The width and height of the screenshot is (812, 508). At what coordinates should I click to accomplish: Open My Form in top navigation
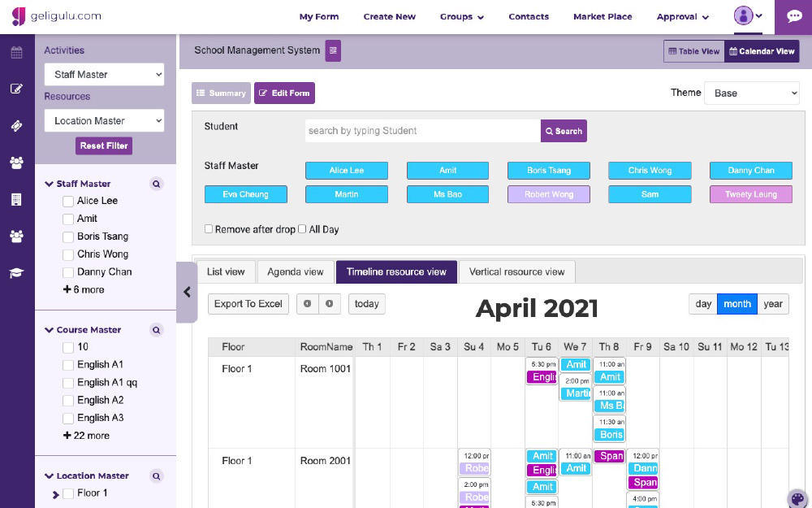coord(319,16)
